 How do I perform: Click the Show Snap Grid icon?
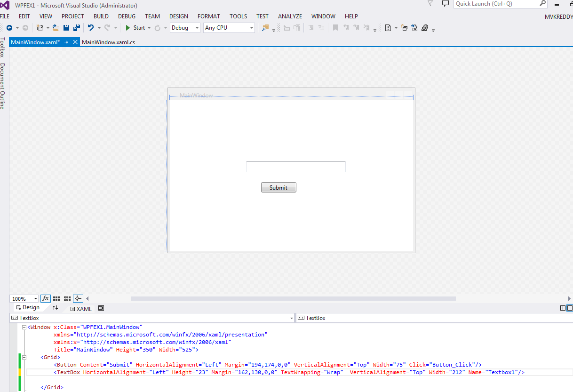[56, 298]
